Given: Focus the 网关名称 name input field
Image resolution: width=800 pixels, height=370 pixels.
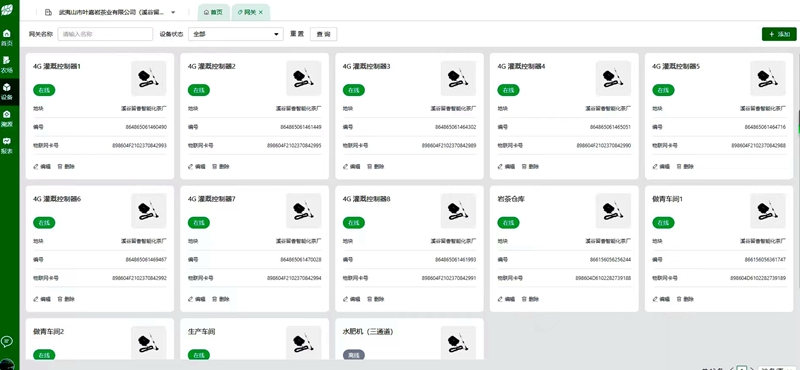Looking at the screenshot, I should [105, 34].
